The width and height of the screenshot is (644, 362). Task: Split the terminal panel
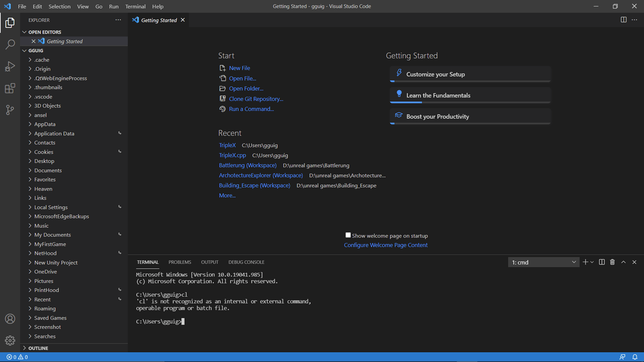[602, 262]
